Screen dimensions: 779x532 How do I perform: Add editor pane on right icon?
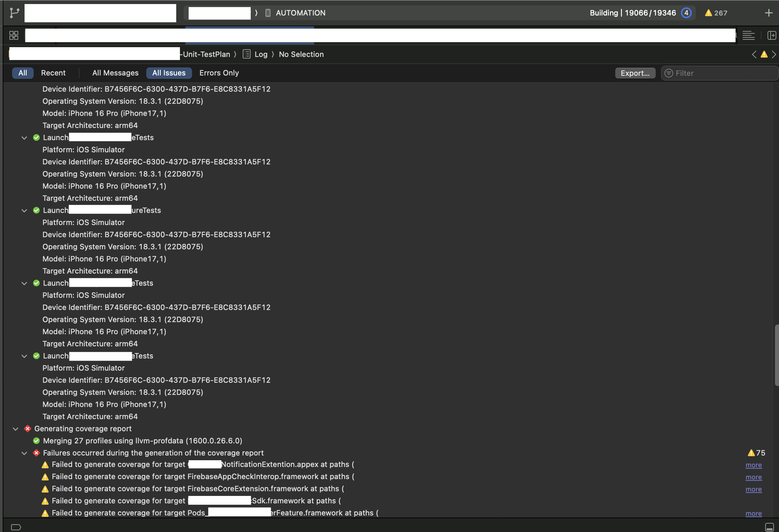(771, 35)
